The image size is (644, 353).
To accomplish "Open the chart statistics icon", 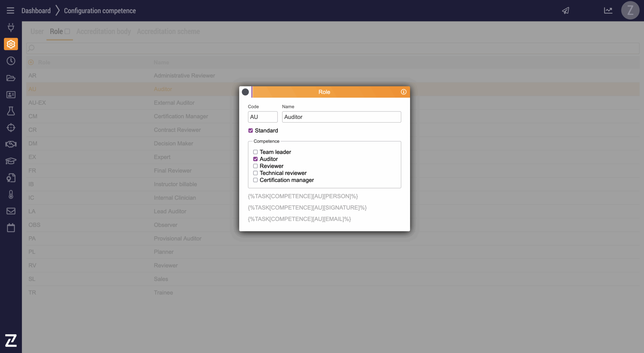I will point(608,11).
